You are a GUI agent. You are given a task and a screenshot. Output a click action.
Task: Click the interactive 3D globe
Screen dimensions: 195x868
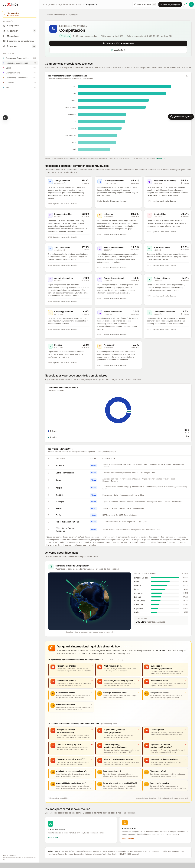pos(89,601)
